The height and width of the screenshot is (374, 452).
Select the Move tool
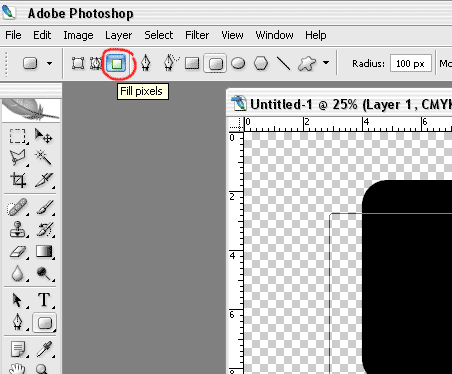(44, 136)
